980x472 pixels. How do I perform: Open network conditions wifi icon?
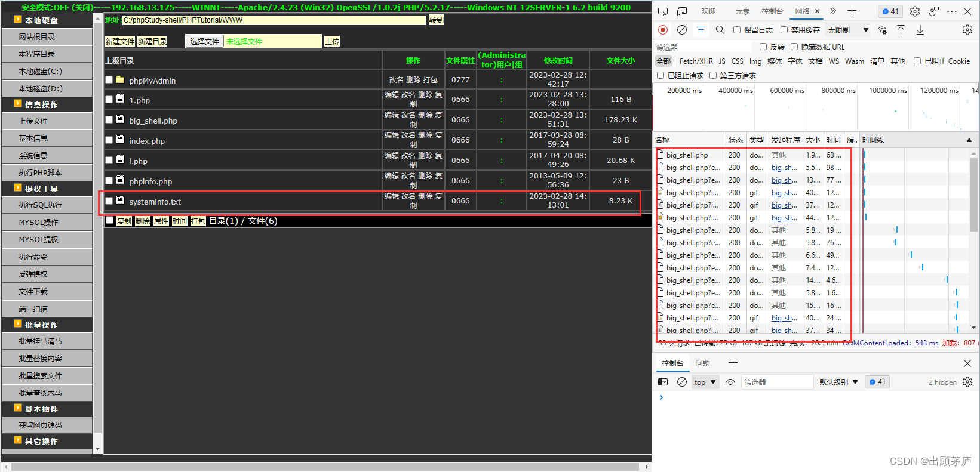point(882,30)
